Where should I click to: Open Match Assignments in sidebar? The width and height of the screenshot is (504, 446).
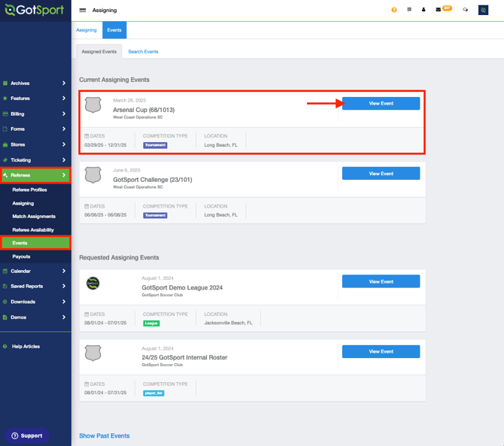34,217
